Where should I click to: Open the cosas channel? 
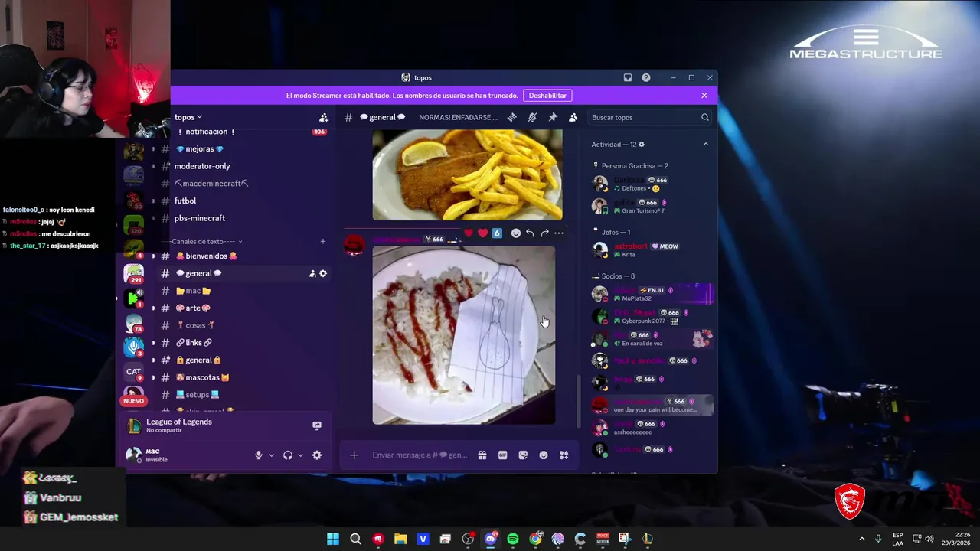click(x=195, y=325)
